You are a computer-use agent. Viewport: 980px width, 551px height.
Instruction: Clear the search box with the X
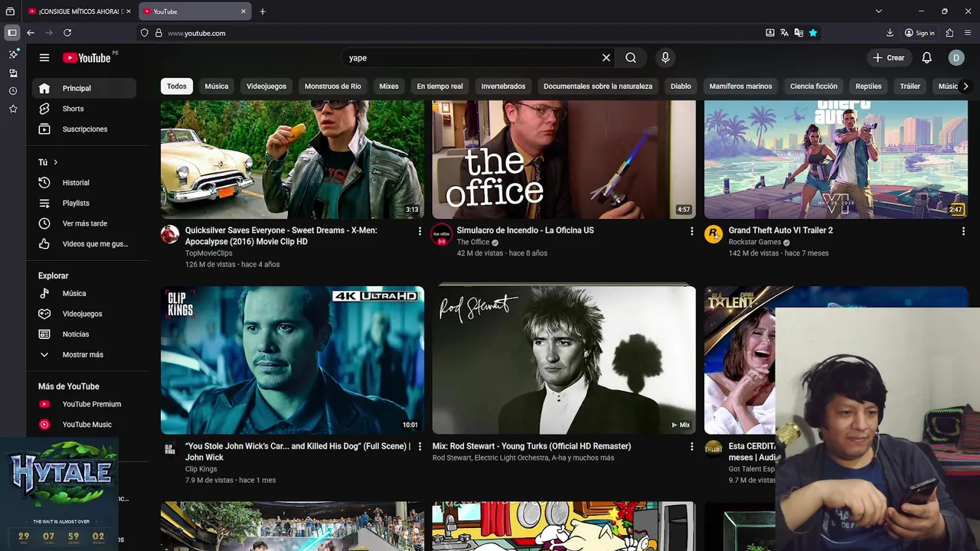coord(606,57)
